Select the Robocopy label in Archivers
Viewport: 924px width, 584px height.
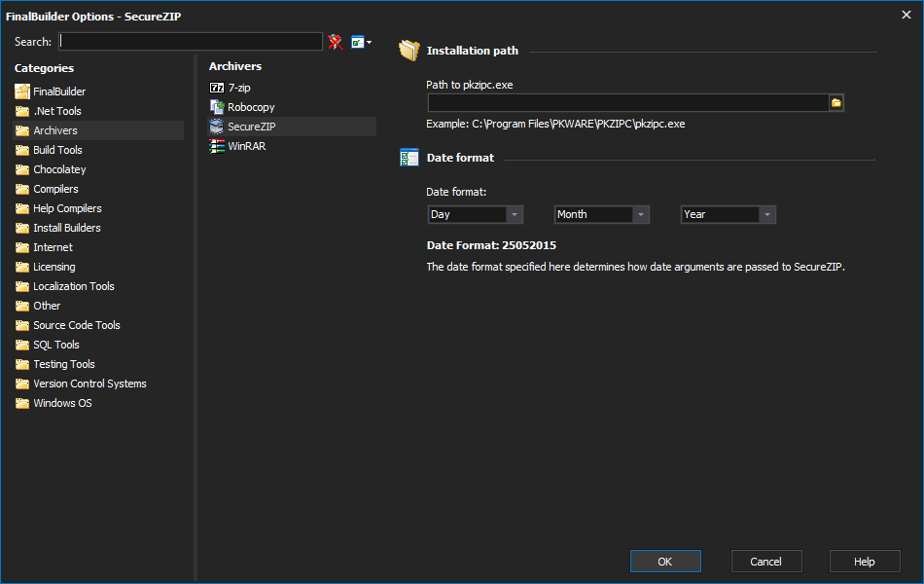251,107
